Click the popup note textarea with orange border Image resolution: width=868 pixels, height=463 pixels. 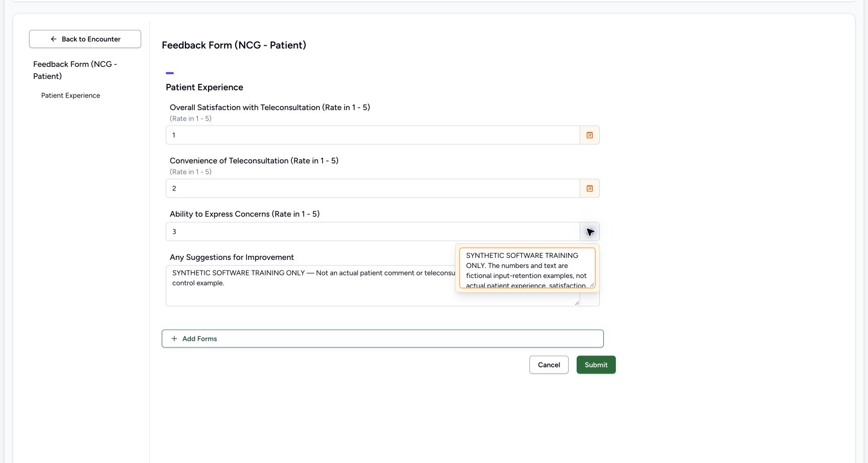tap(527, 268)
